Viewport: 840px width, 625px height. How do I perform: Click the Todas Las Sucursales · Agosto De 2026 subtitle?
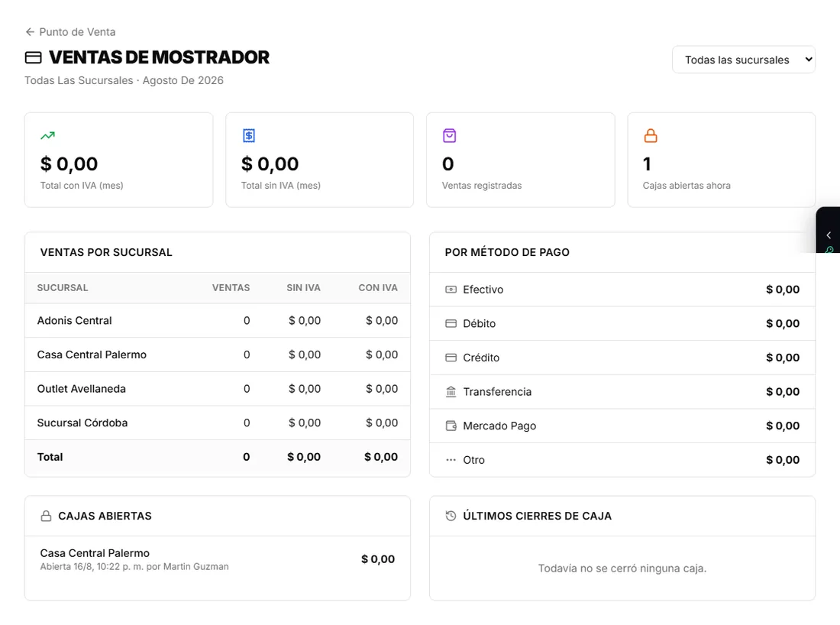(124, 80)
